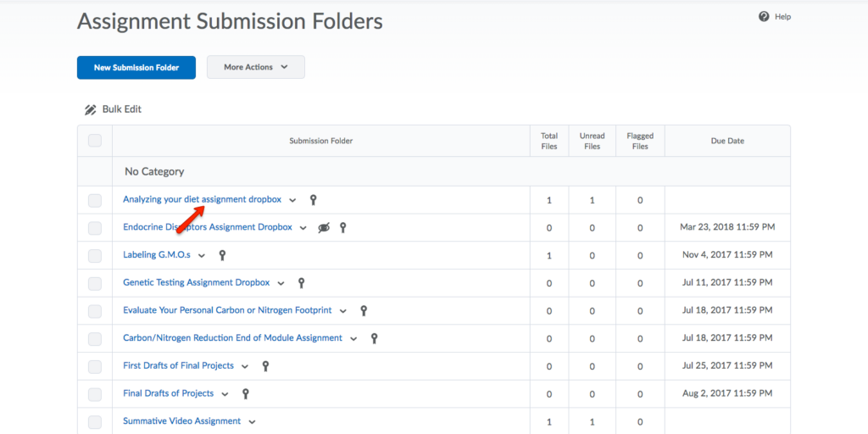Click the key icon next to Final Drafts of Projects
Viewport: 868px width, 434px height.
click(x=245, y=394)
